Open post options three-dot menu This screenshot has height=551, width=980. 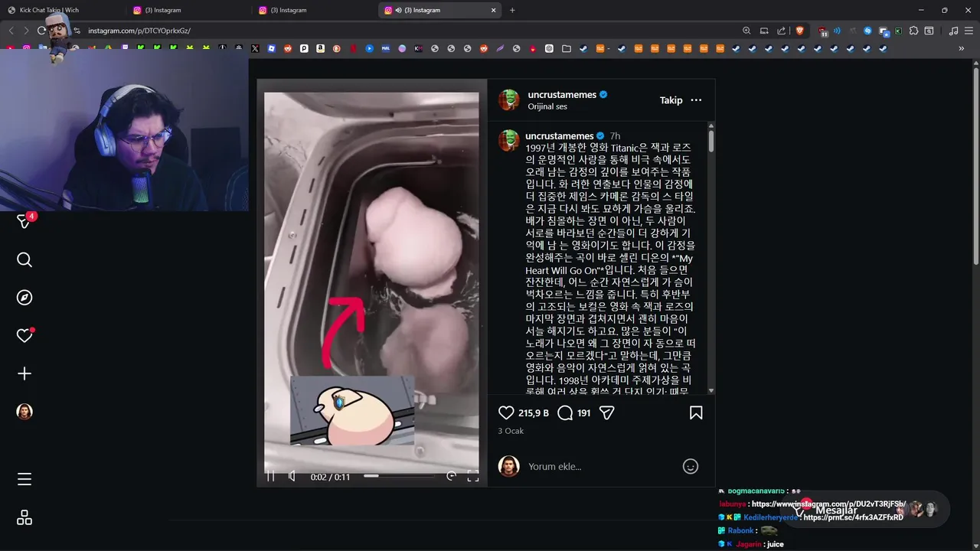coord(696,100)
